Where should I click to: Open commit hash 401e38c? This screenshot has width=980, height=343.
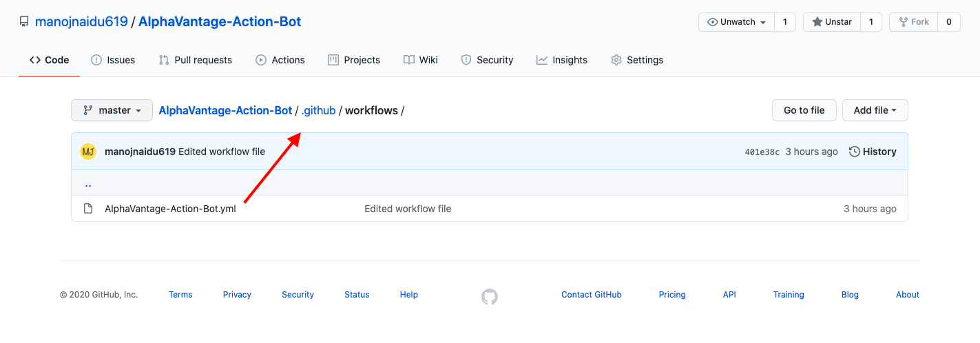pos(762,152)
